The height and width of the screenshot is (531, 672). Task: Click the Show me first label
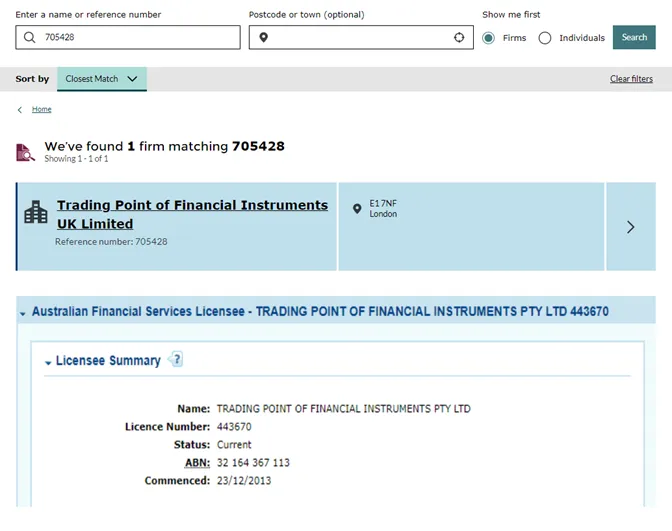(x=511, y=15)
